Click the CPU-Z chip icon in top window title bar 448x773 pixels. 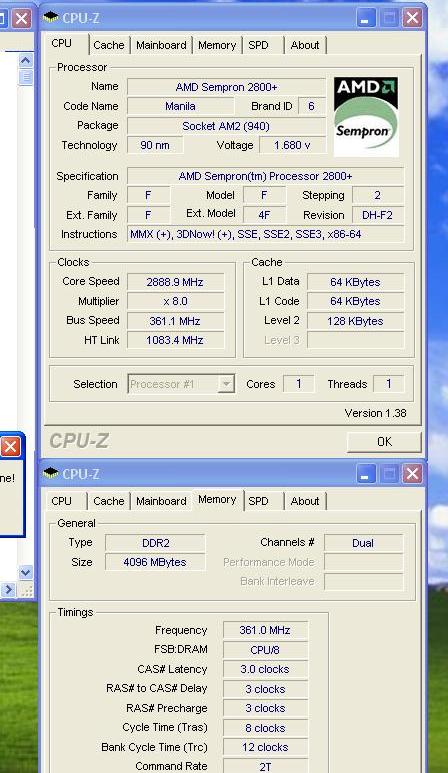click(x=51, y=18)
